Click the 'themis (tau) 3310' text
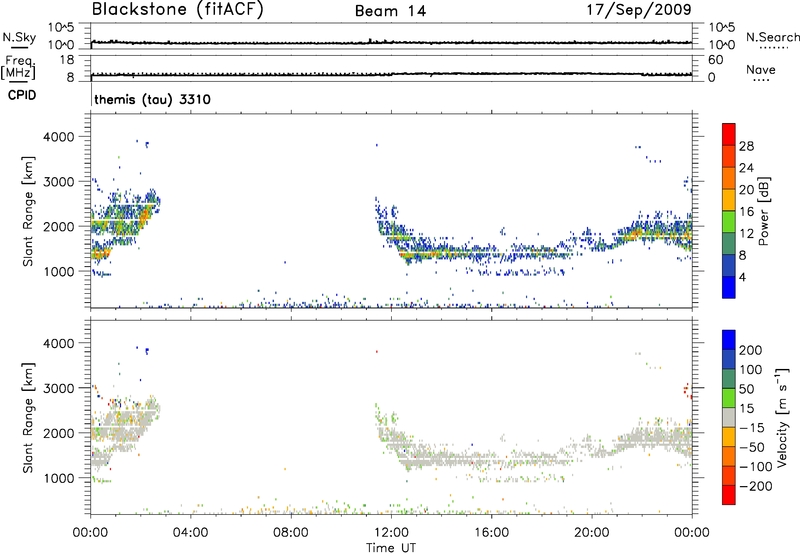The width and height of the screenshot is (800, 554). (x=153, y=99)
